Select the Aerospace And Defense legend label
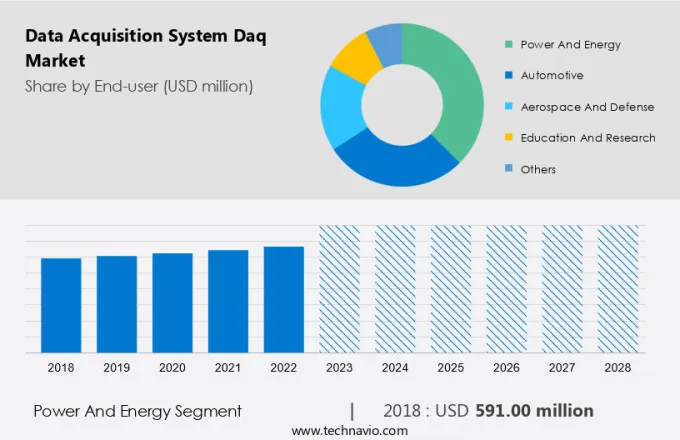The image size is (680, 440). (587, 107)
